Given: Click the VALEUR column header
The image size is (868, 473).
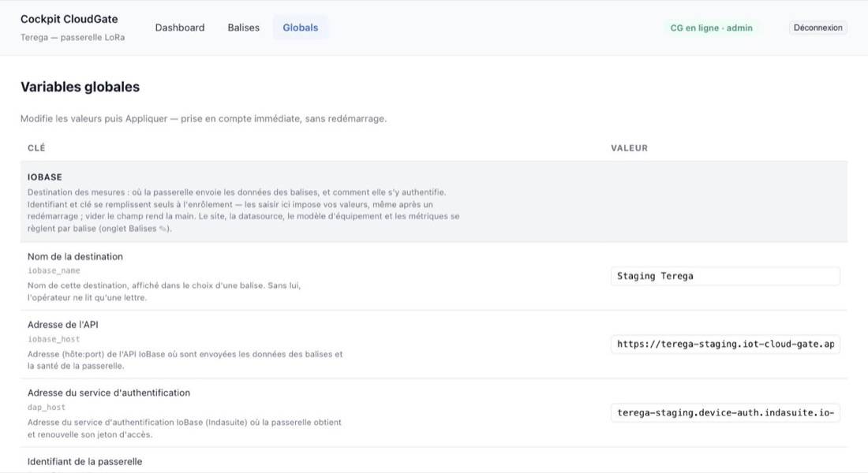Looking at the screenshot, I should (x=630, y=147).
